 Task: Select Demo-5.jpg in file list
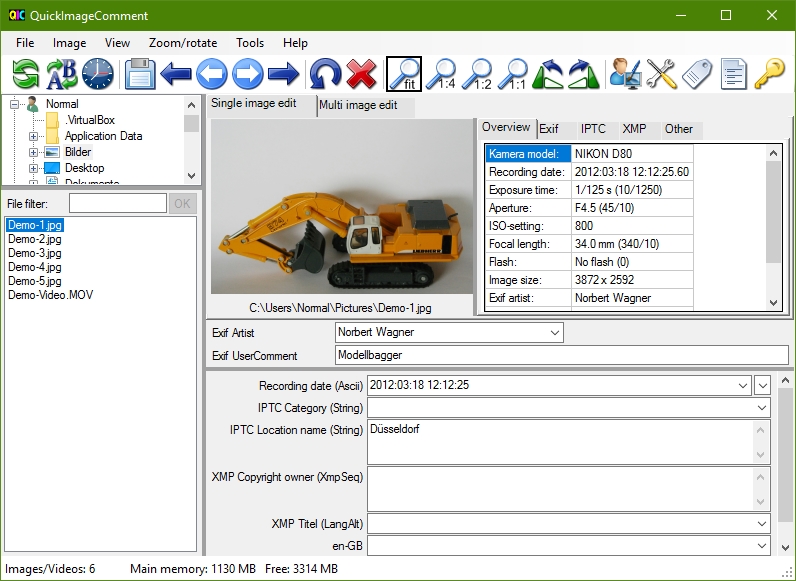[35, 281]
